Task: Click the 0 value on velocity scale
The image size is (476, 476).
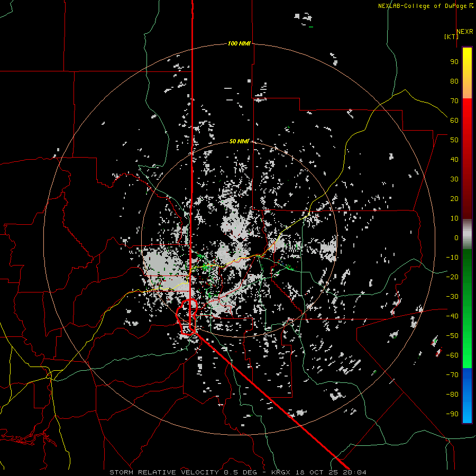Action: (x=456, y=237)
